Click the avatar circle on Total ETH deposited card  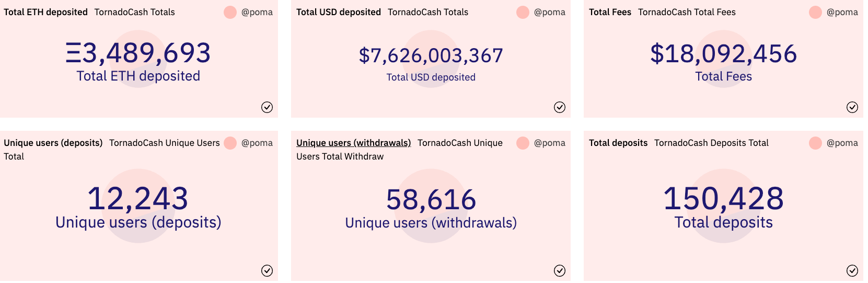coord(230,12)
